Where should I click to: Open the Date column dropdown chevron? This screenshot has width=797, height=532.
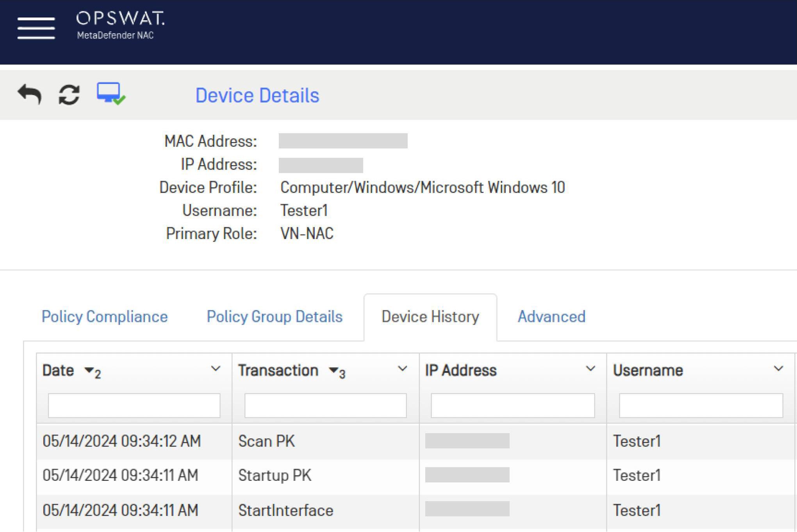tap(216, 369)
